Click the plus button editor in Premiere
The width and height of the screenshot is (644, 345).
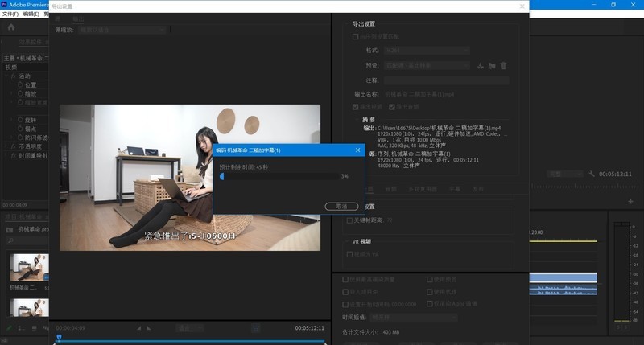[x=630, y=201]
